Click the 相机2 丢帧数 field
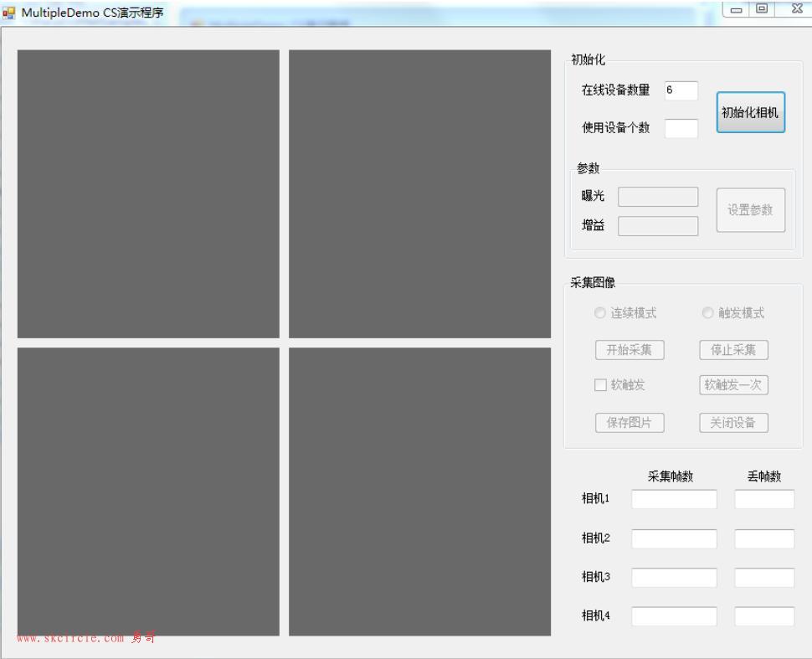Screen dimensions: 812x659 coord(763,538)
